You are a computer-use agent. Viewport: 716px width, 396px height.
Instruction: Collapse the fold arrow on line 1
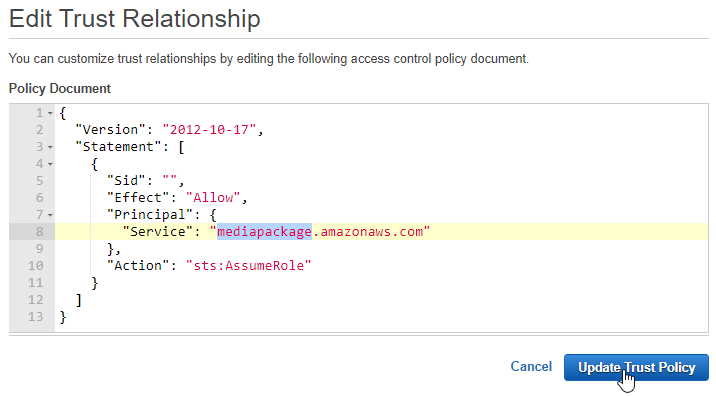pyautogui.click(x=50, y=113)
